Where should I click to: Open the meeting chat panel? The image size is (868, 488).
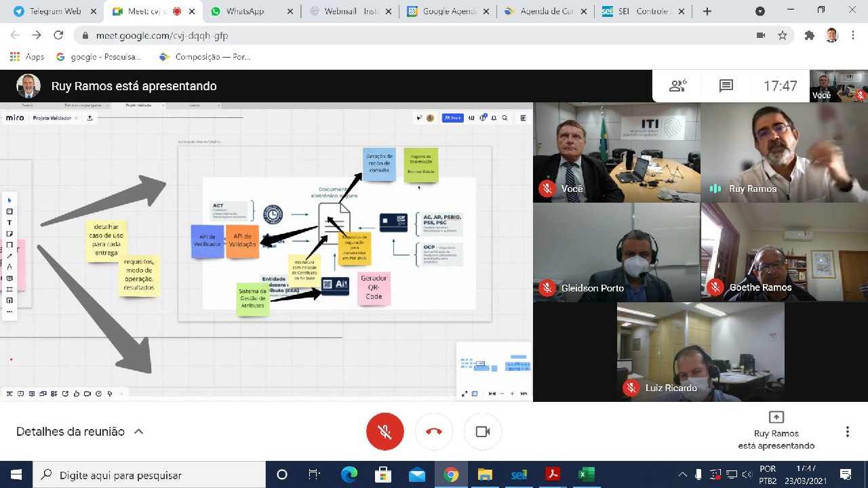click(x=726, y=86)
